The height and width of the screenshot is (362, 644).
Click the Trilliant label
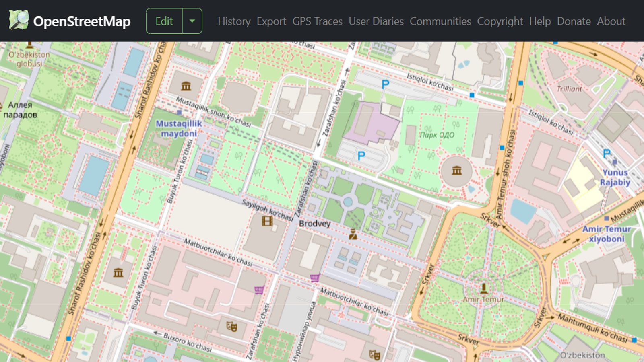click(569, 89)
